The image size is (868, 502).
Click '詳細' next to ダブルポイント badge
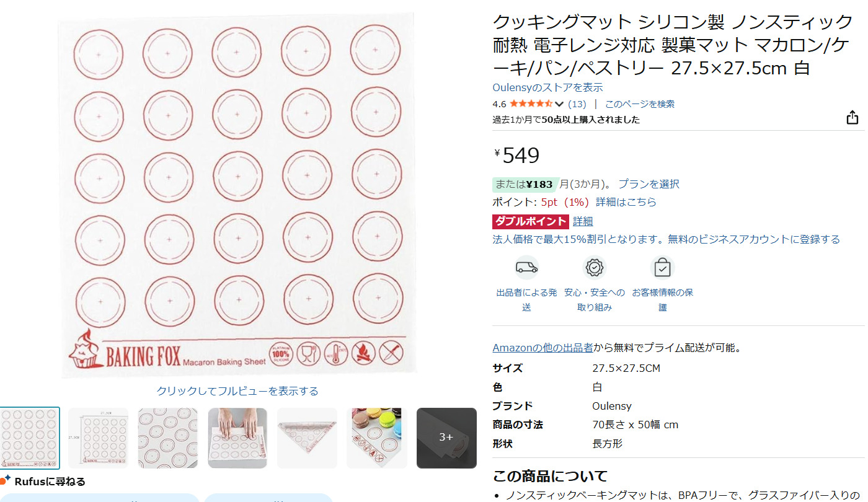(x=583, y=221)
